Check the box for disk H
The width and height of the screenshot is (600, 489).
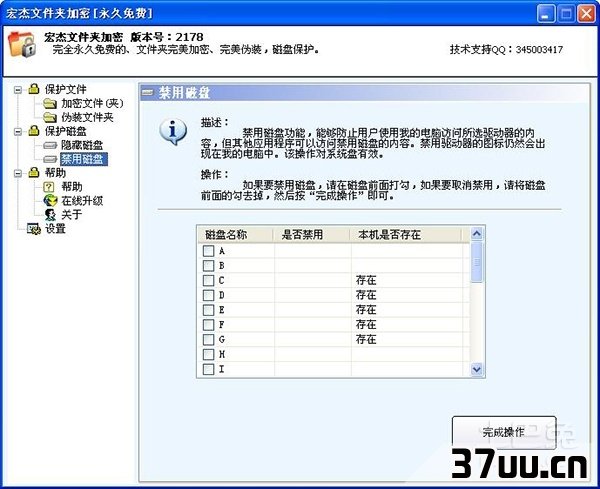click(209, 354)
